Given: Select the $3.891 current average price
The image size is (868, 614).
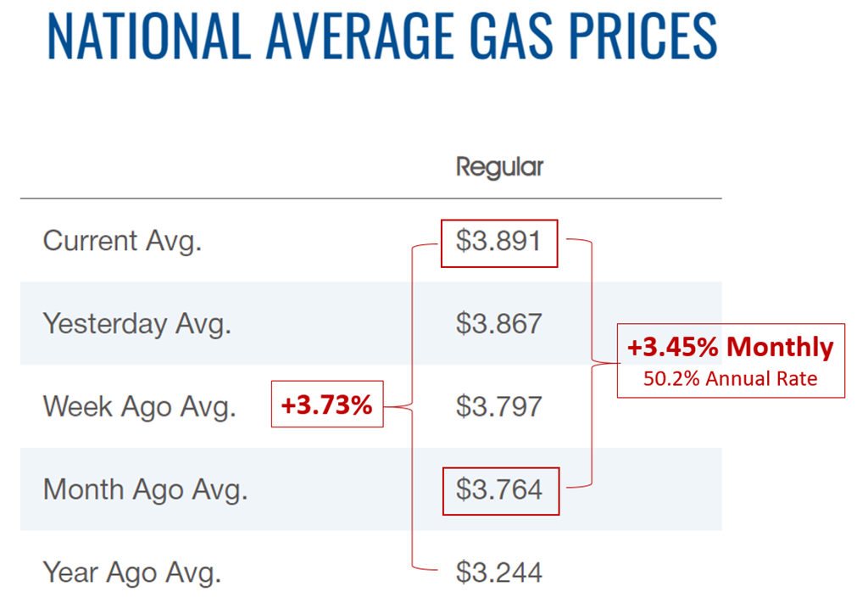Looking at the screenshot, I should coord(498,242).
